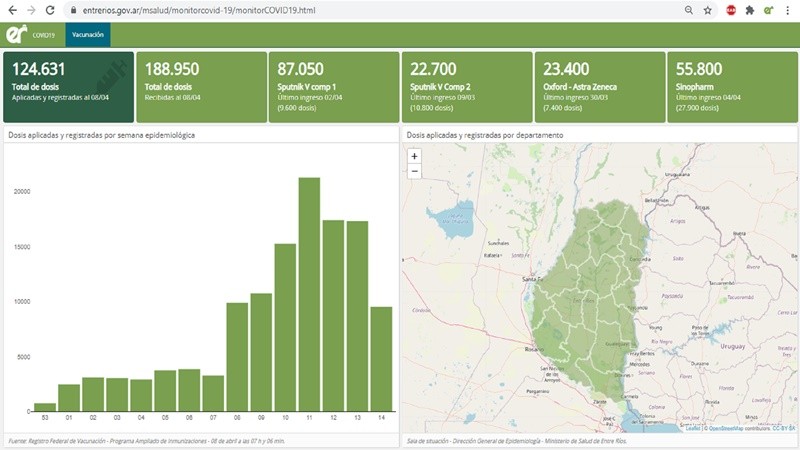This screenshot has height=450, width=800.
Task: Open the extensions puzzle piece icon
Action: pos(750,9)
